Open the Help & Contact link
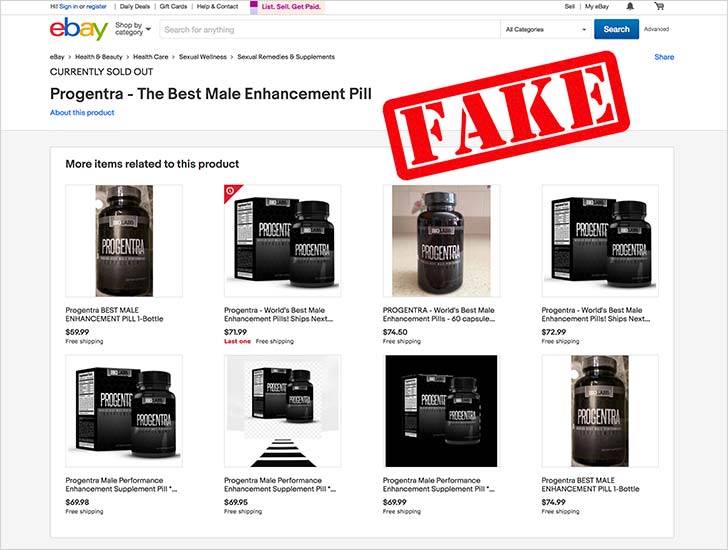Viewport: 728px width, 550px height. 217,6
